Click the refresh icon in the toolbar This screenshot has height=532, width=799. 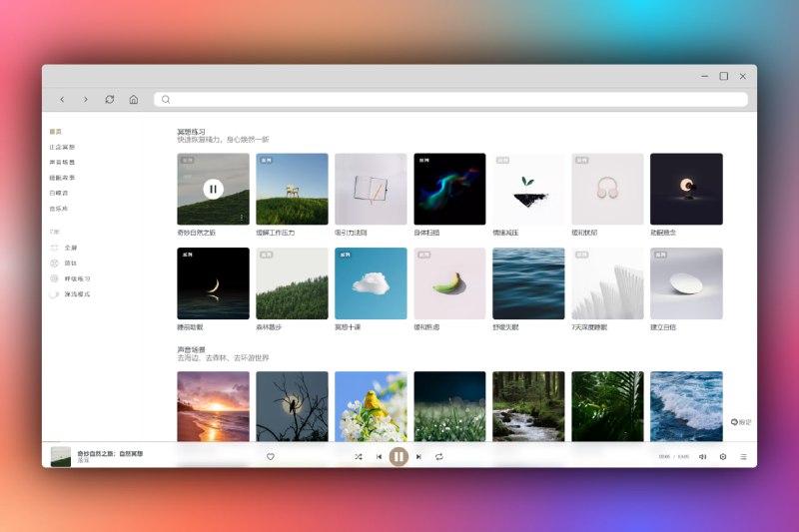tap(110, 99)
